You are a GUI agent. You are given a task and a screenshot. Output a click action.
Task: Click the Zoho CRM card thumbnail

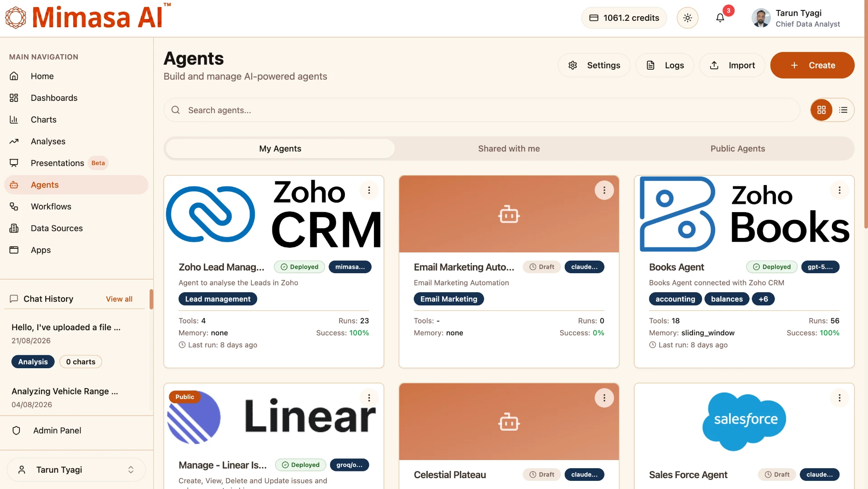pyautogui.click(x=274, y=214)
